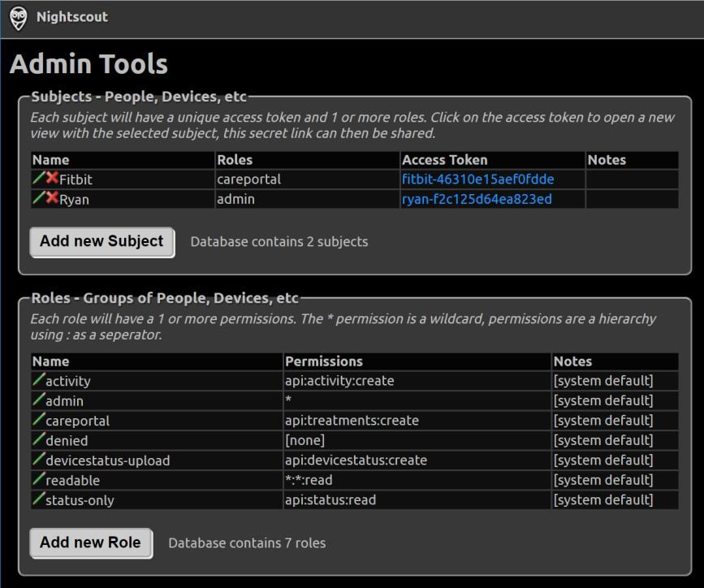Delete the Ryan subject red X
The width and height of the screenshot is (704, 588).
click(52, 197)
